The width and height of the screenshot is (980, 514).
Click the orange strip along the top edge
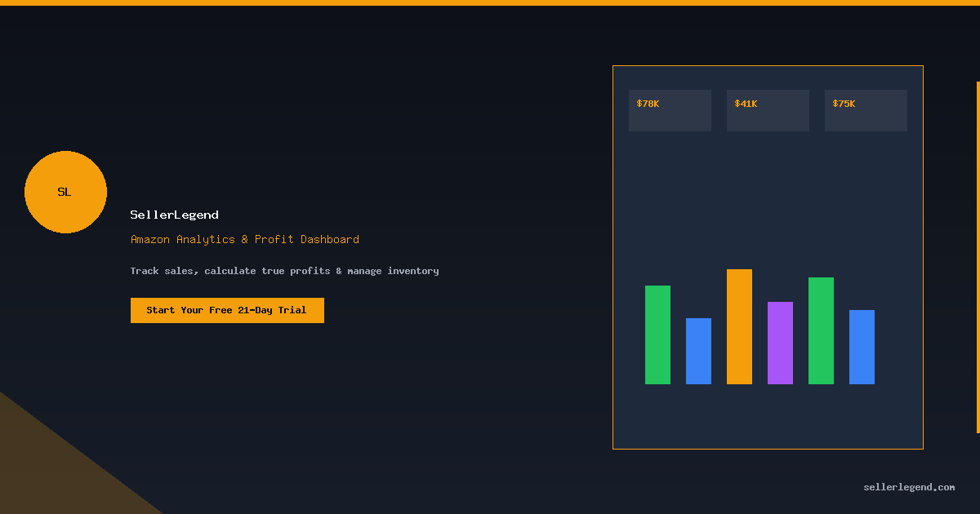tap(490, 2)
